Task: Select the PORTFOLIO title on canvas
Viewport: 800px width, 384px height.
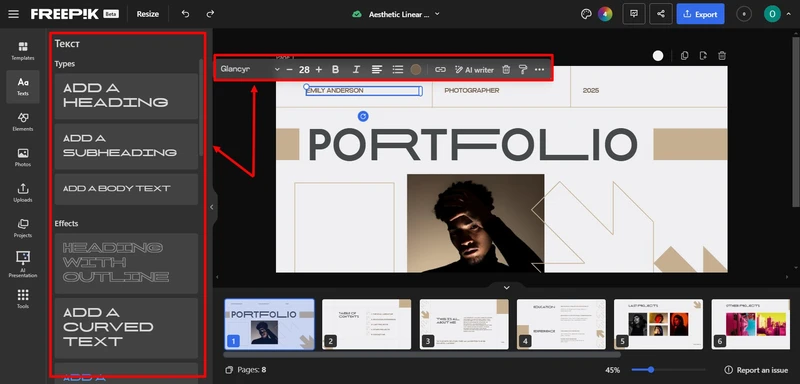Action: 472,144
